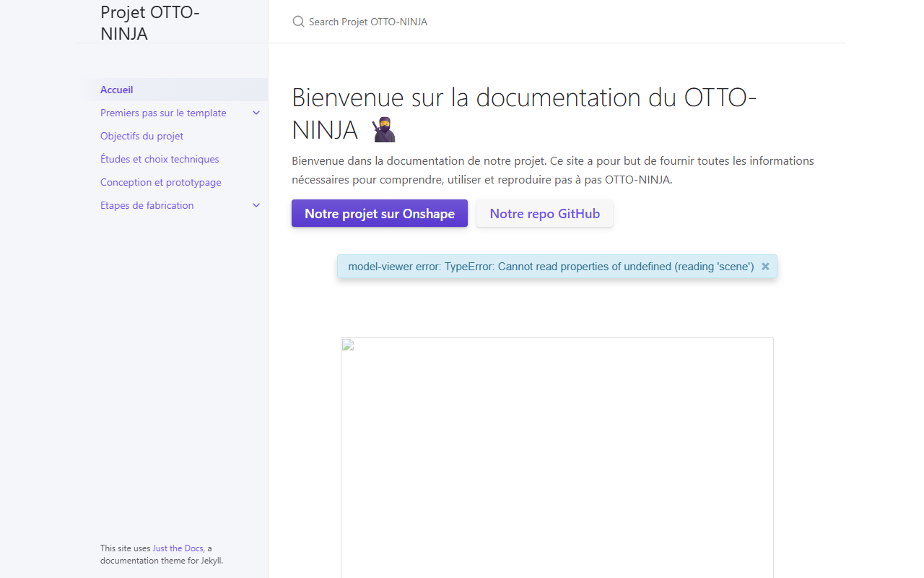Viewport: 924px width, 578px height.
Task: Click the Notre projet sur Onshape button
Action: [380, 213]
